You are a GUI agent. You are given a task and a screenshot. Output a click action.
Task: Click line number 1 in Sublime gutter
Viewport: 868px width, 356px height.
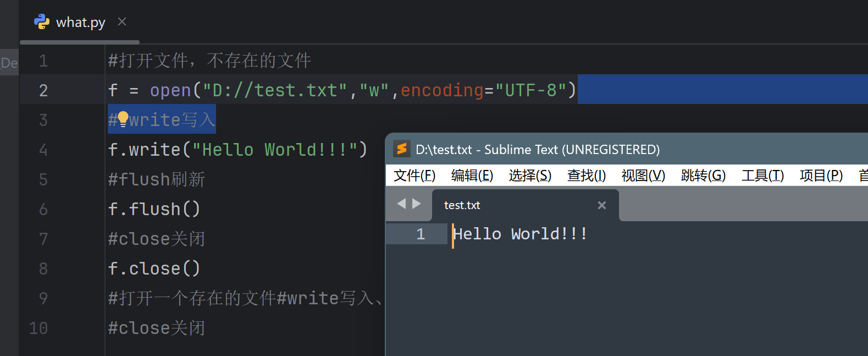click(x=421, y=234)
